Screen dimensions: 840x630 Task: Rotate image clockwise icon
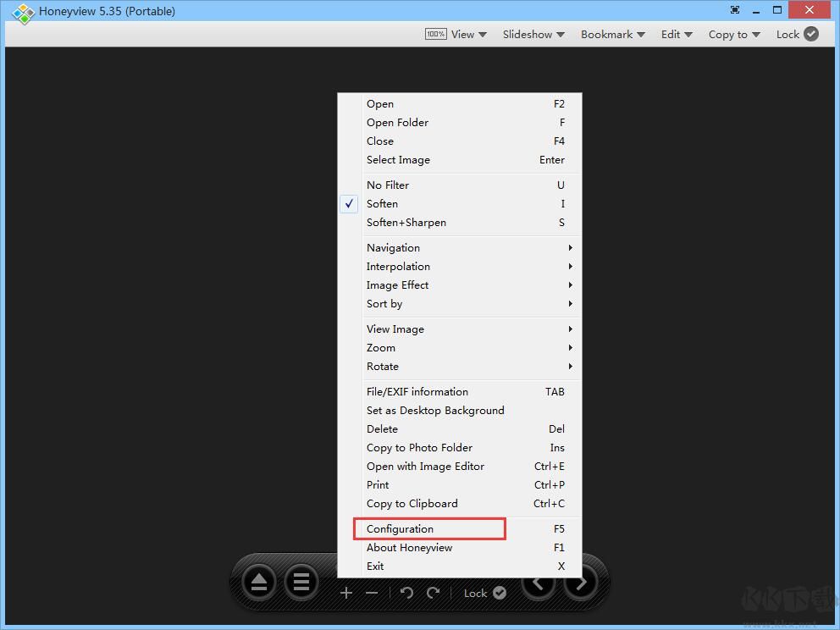(433, 593)
